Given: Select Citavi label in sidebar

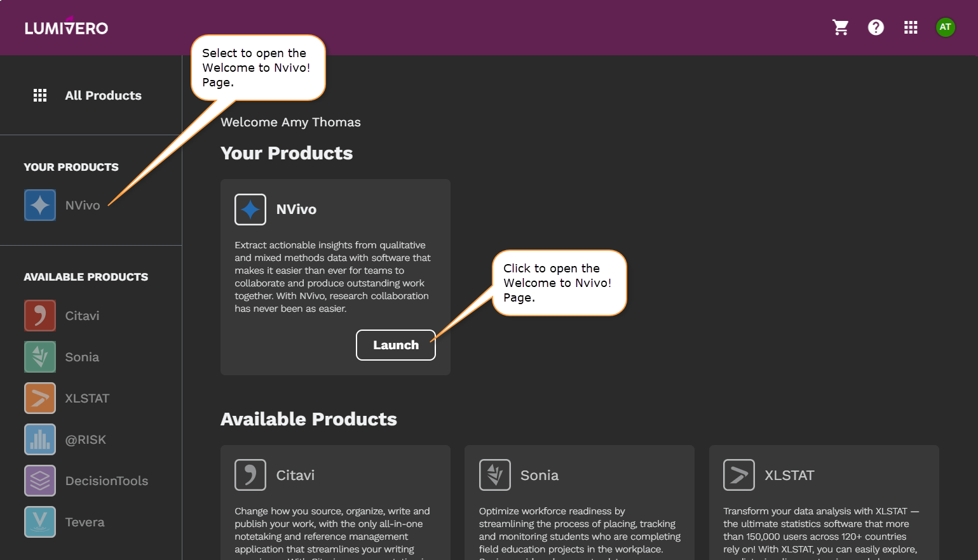Looking at the screenshot, I should click(82, 316).
